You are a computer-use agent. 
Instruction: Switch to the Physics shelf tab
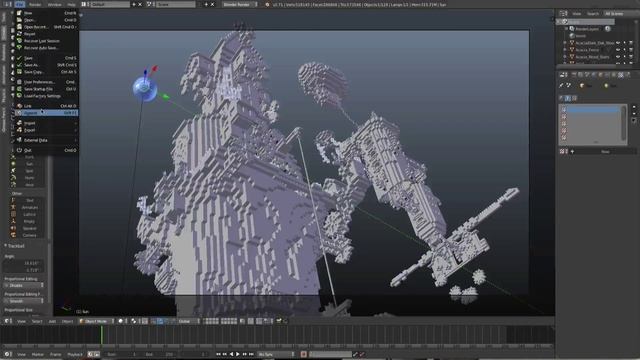tap(4, 96)
